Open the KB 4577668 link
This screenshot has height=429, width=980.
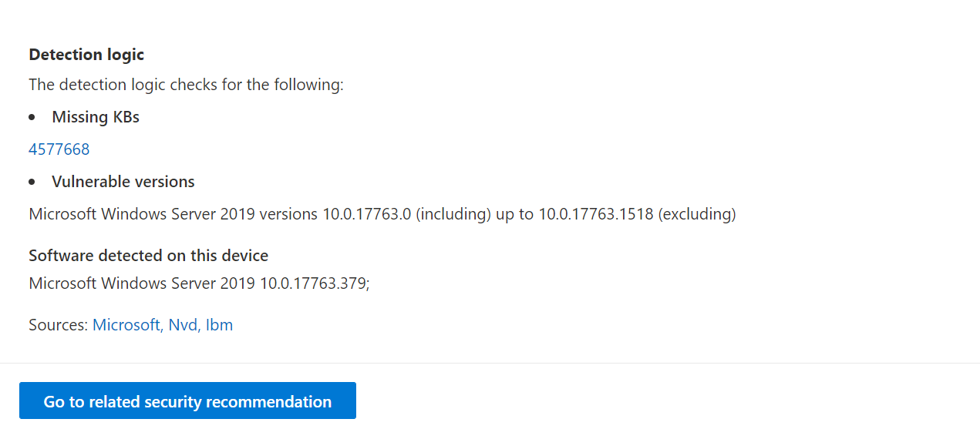pyautogui.click(x=59, y=149)
